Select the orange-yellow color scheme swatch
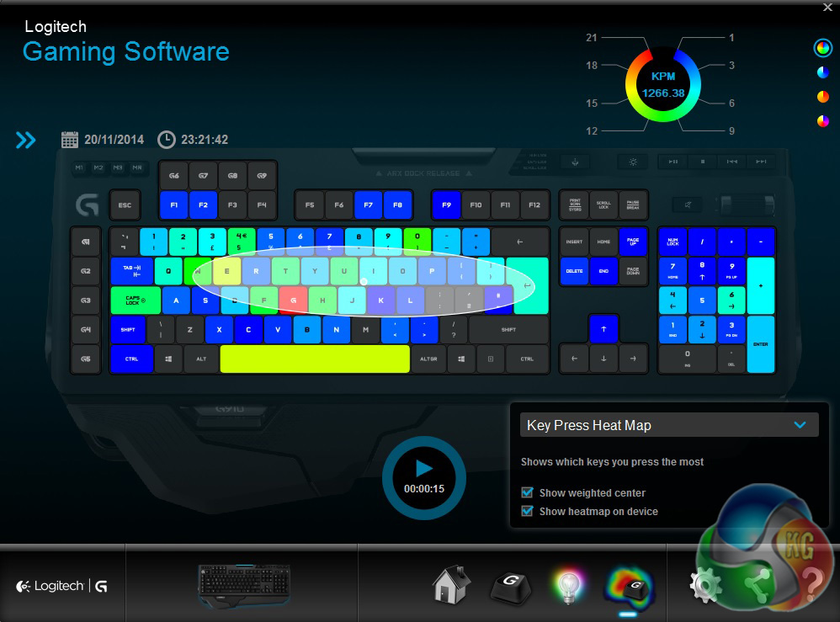This screenshot has height=622, width=840. click(x=823, y=97)
